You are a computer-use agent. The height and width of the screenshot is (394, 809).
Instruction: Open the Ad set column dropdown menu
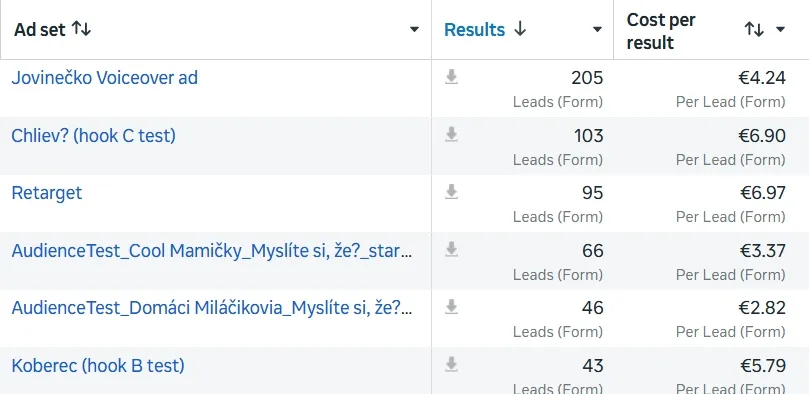(414, 30)
